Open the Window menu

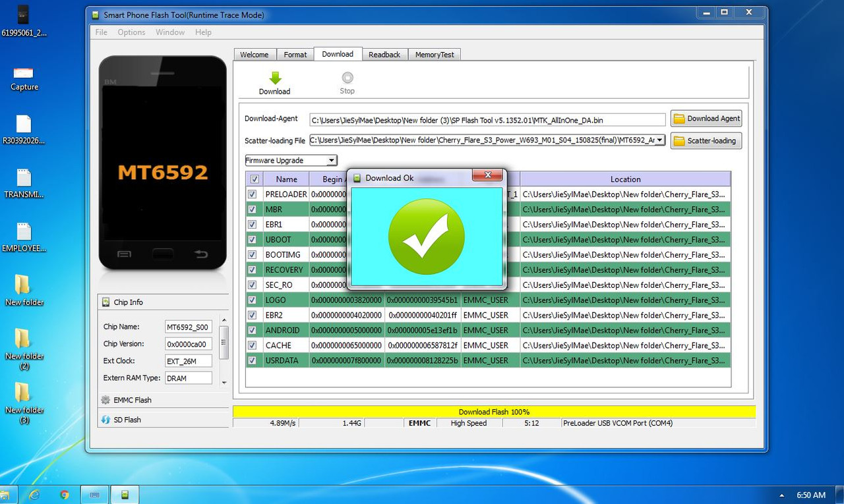[170, 32]
